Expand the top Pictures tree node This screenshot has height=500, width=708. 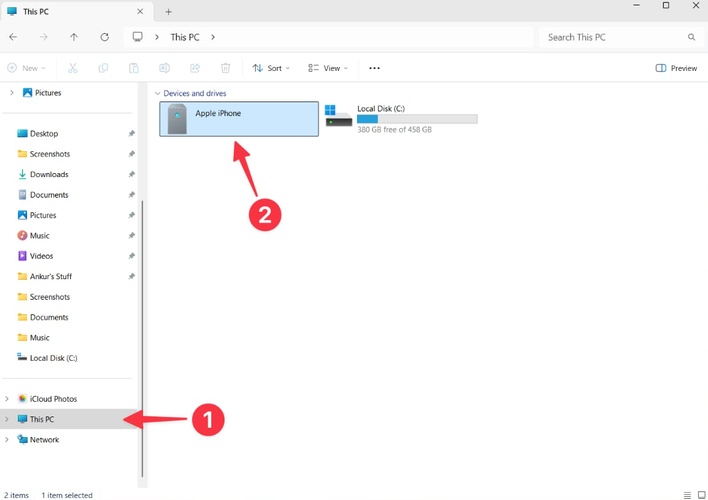pos(11,93)
